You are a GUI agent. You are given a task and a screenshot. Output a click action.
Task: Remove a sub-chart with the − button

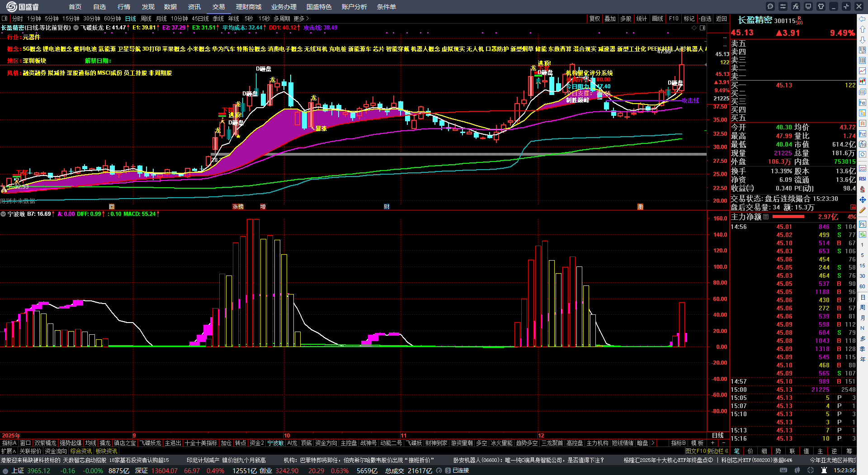pyautogui.click(x=723, y=443)
